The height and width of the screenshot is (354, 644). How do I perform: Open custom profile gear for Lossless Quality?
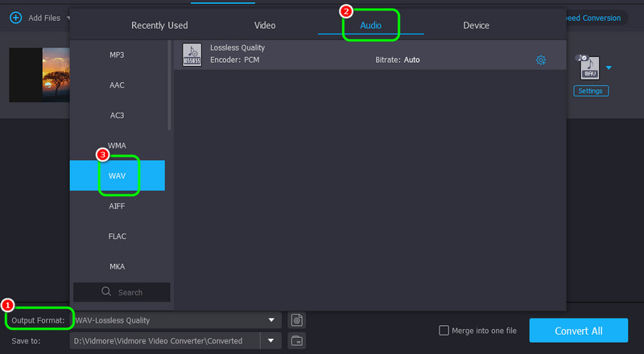(541, 60)
